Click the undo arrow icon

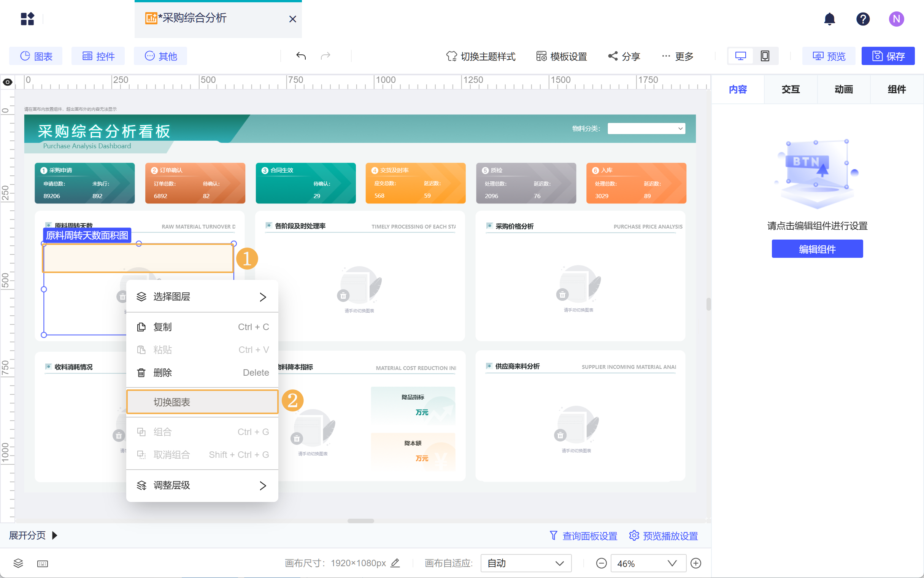tap(301, 56)
